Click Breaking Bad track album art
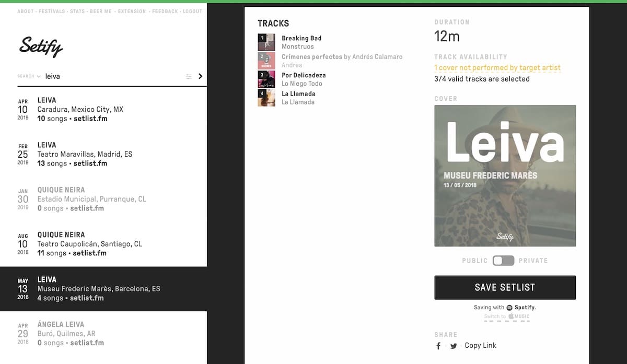This screenshot has width=627, height=364. (266, 42)
